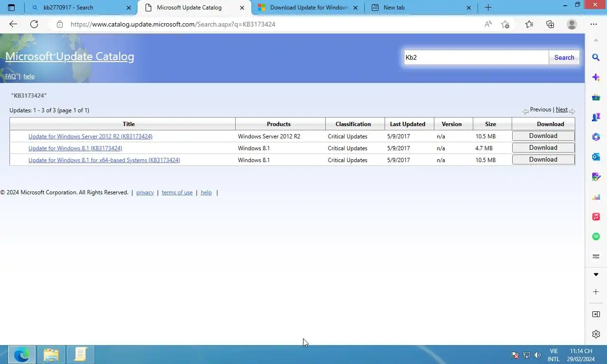Switch to Download Update for Windows tab
The image size is (607, 364).
[307, 8]
